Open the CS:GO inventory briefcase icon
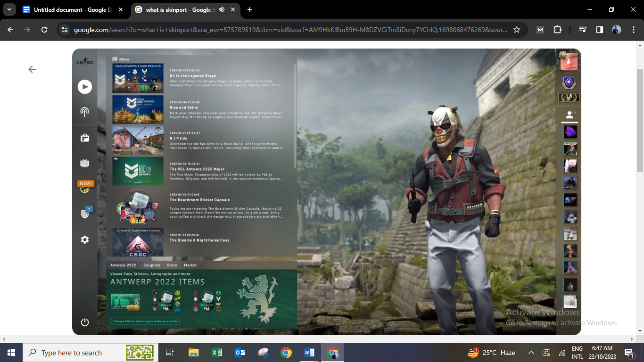 tap(85, 138)
